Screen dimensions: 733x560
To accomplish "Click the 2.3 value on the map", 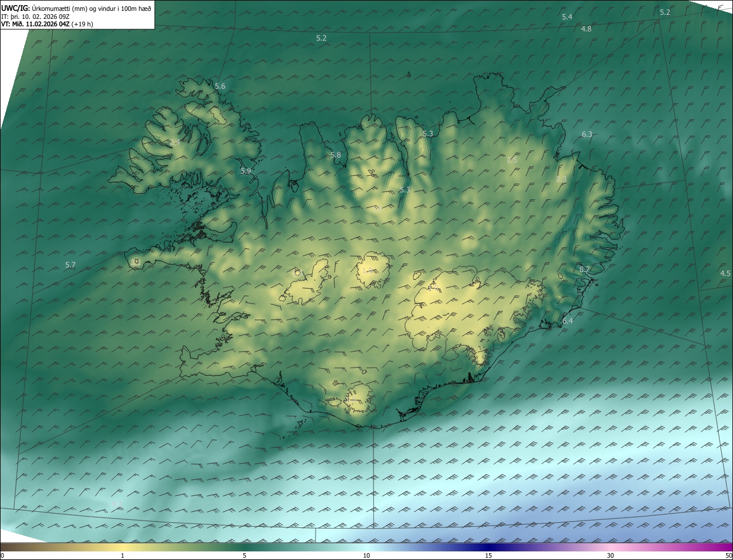I will [x=561, y=179].
